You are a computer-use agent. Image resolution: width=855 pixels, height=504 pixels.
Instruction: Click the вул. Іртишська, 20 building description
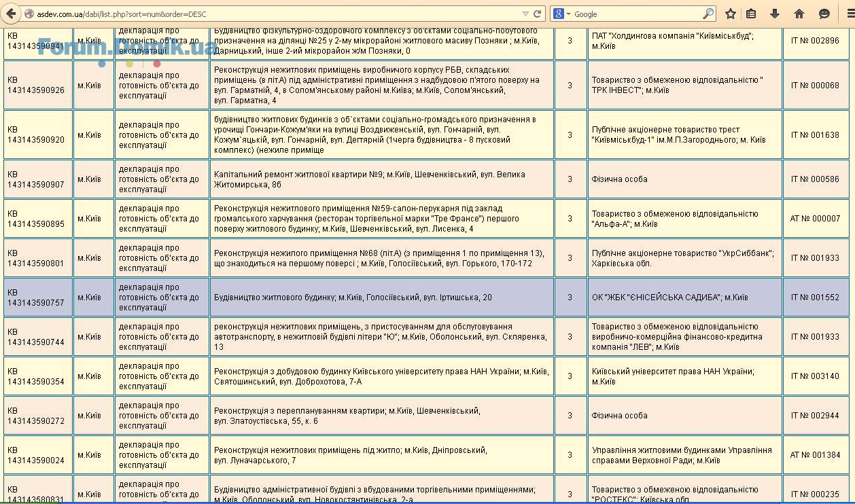coord(382,298)
